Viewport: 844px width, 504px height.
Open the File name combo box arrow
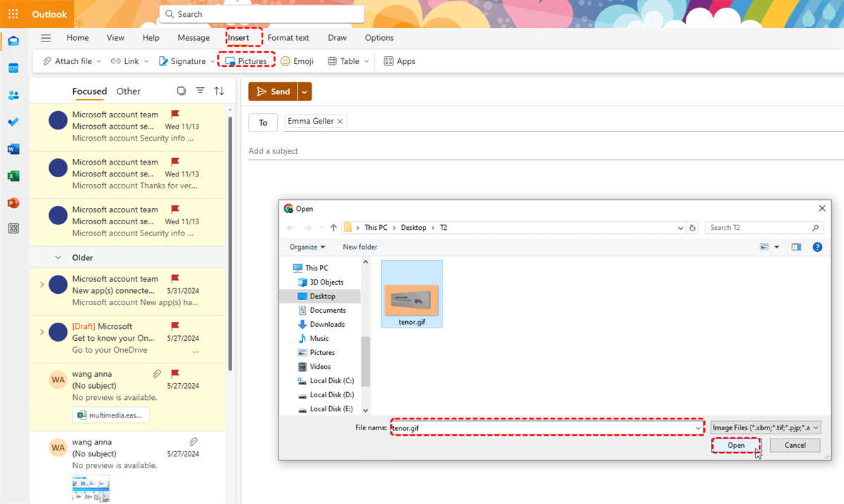(x=698, y=427)
